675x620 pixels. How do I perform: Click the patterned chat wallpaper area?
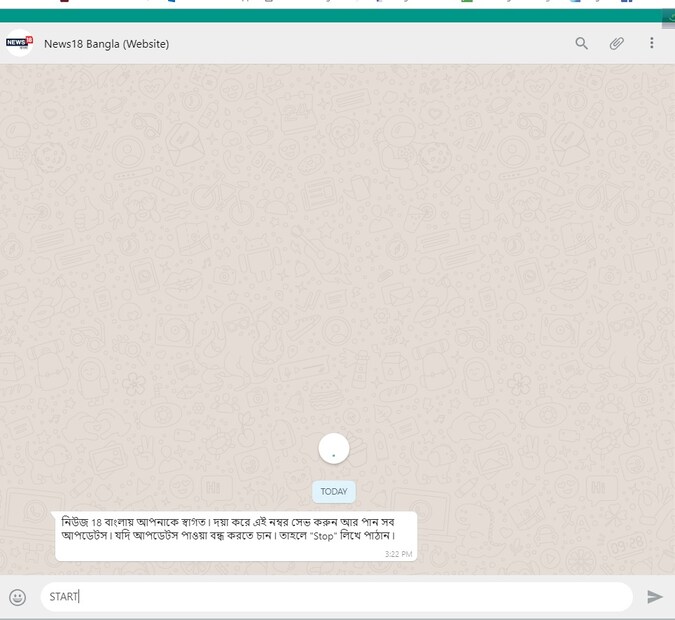click(x=300, y=250)
